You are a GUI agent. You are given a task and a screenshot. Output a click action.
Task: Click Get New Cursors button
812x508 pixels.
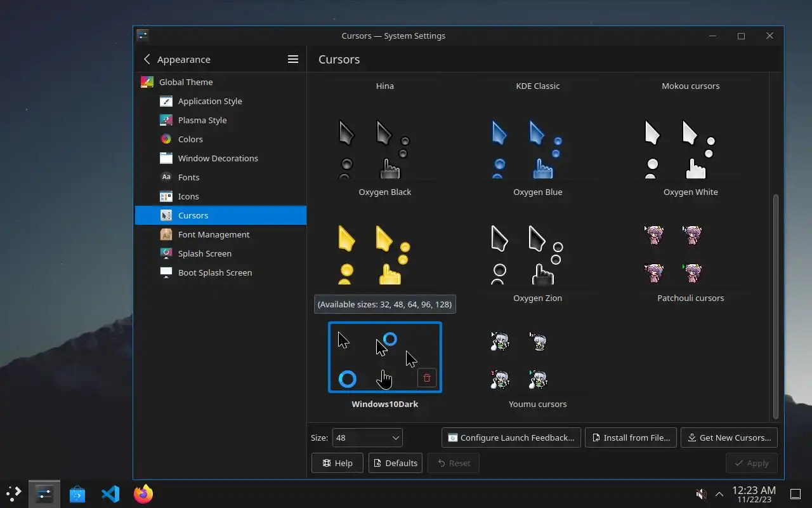[x=729, y=438]
